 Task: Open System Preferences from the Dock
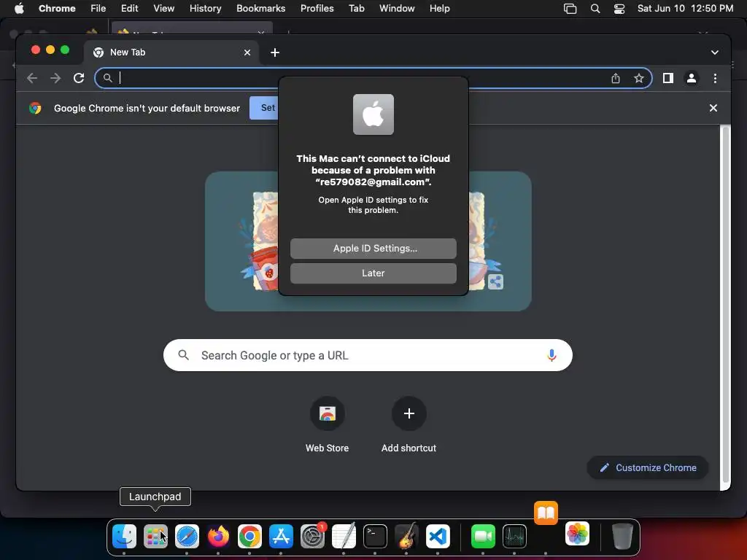click(x=312, y=536)
